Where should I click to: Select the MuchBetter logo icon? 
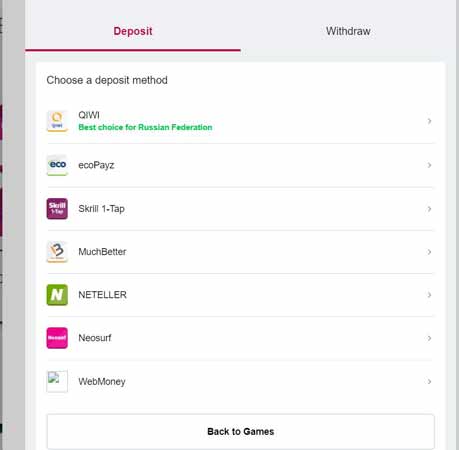coord(57,252)
